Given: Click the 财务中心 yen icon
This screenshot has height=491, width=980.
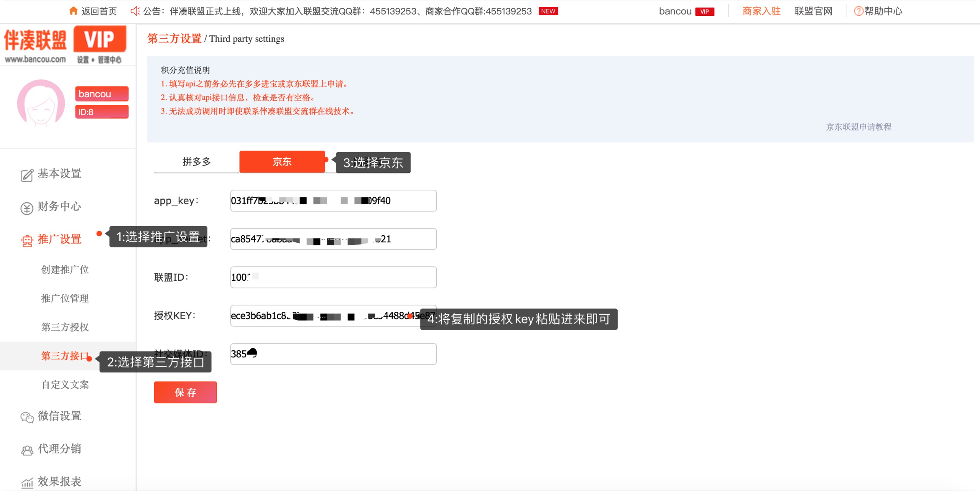Looking at the screenshot, I should [x=27, y=208].
